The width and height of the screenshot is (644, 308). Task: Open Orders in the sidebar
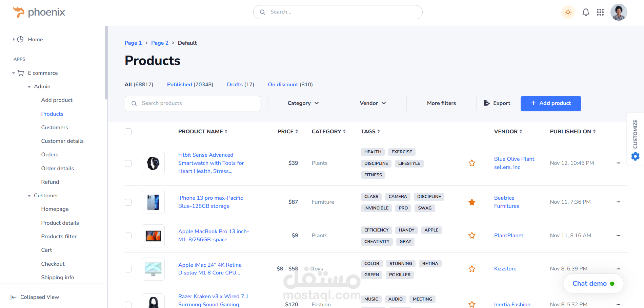tap(50, 154)
